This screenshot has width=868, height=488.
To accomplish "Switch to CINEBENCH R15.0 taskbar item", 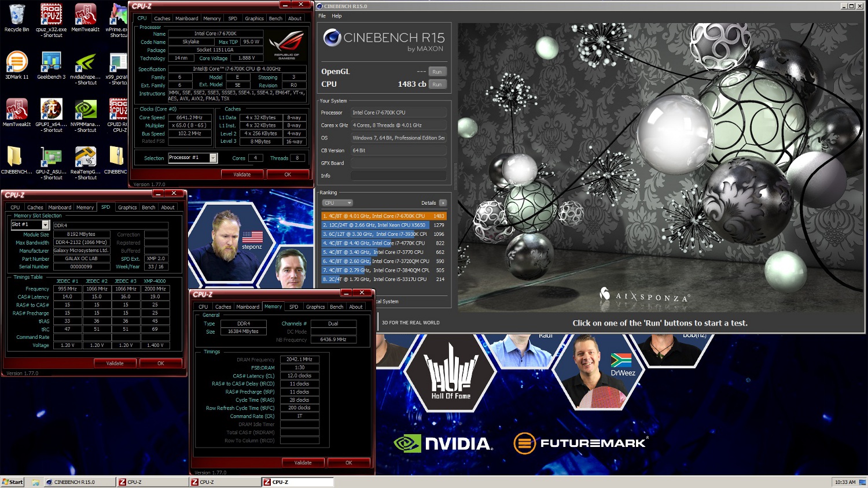I will [79, 482].
